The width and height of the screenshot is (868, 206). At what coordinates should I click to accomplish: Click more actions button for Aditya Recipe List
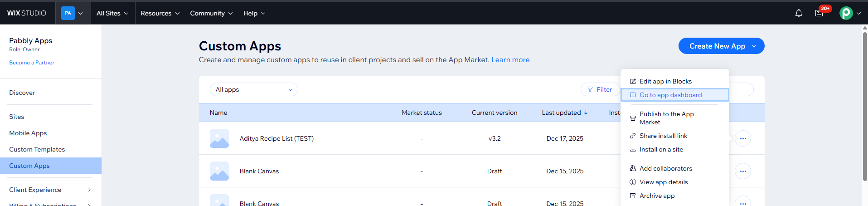[x=742, y=138]
